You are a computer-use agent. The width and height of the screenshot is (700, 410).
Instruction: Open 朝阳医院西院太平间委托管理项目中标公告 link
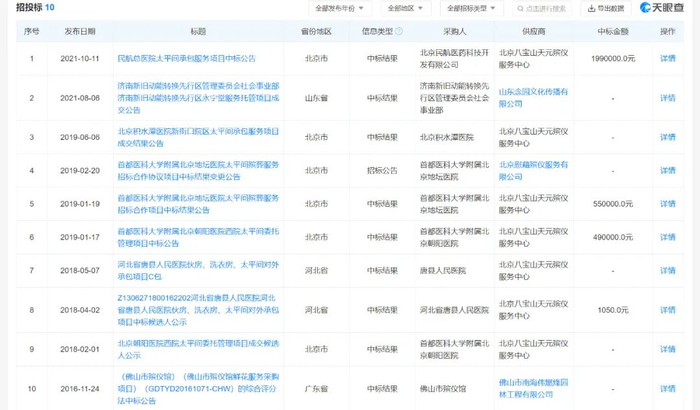tap(198, 237)
